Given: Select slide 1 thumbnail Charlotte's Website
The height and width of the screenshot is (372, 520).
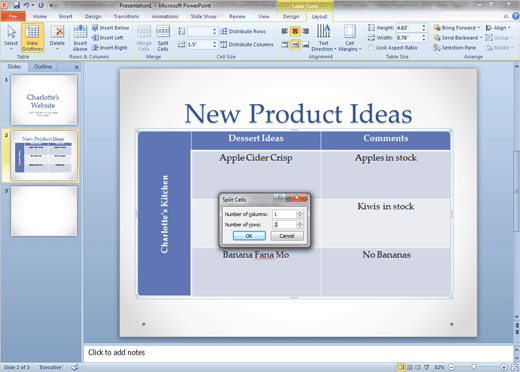Looking at the screenshot, I should tap(44, 100).
